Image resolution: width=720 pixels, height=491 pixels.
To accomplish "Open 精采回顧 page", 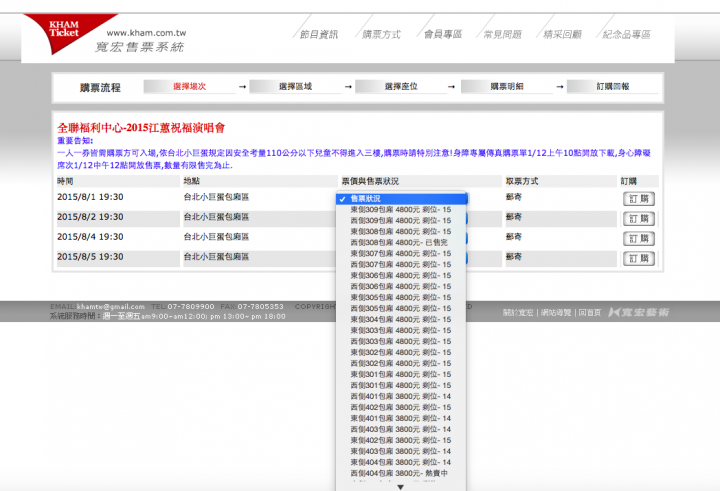I will 562,34.
